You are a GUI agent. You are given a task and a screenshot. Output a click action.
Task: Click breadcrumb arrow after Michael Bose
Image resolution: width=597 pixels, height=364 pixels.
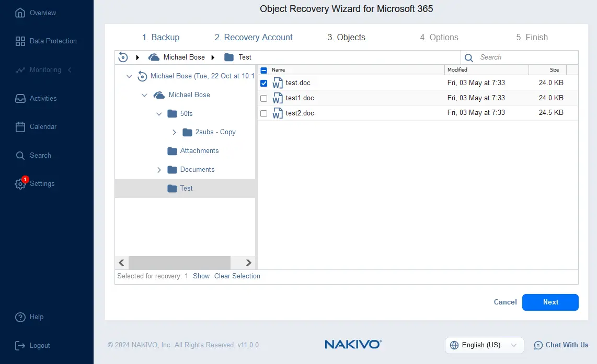(213, 57)
